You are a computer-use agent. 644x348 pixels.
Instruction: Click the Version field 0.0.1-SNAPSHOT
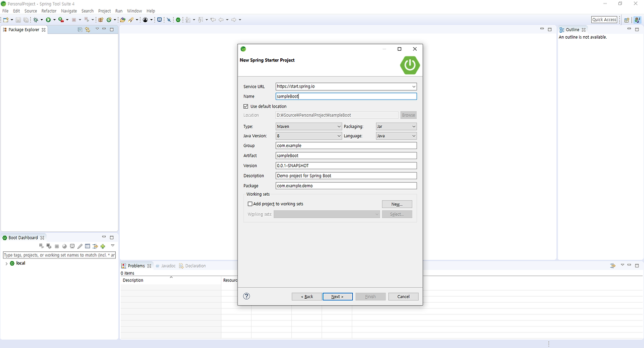(346, 166)
